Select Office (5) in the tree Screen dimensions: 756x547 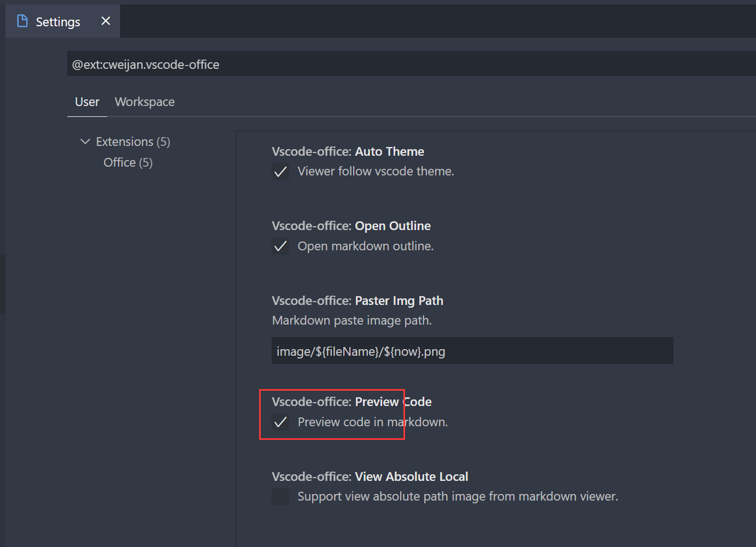[128, 162]
